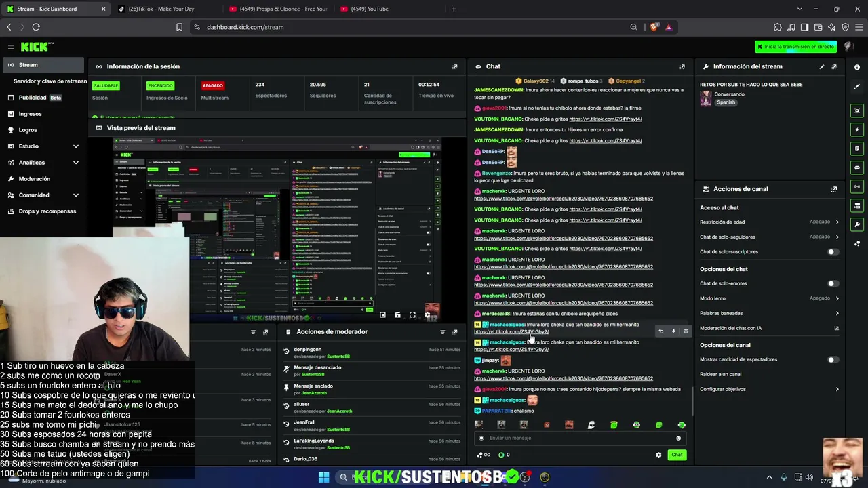Pin the hovered machacaiguos chat message
The height and width of the screenshot is (488, 868).
(673, 331)
